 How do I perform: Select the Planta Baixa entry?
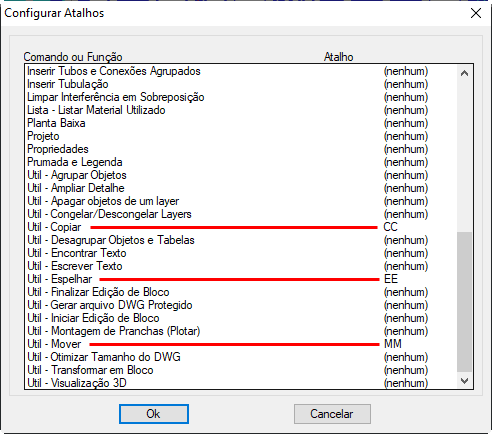coord(241,123)
